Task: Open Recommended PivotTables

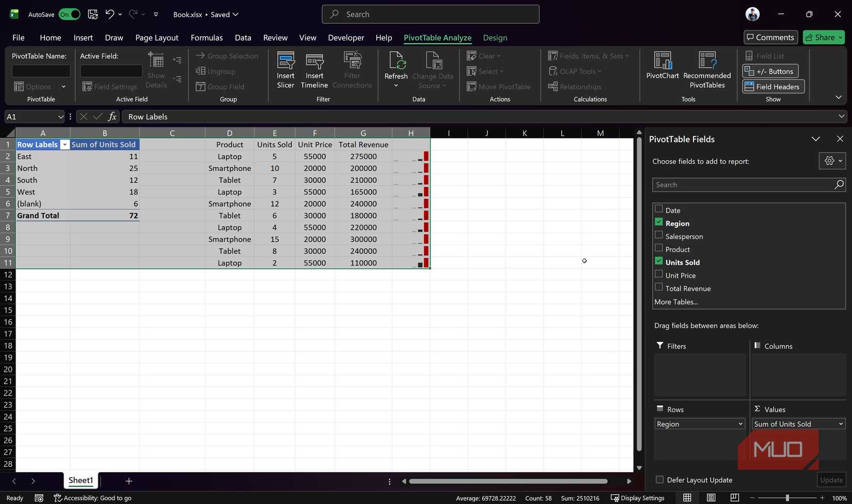Action: pyautogui.click(x=707, y=70)
